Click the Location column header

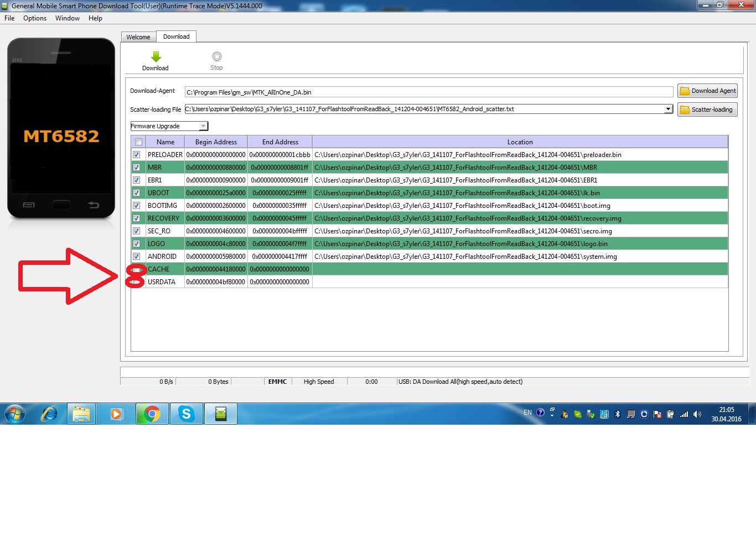pyautogui.click(x=520, y=142)
